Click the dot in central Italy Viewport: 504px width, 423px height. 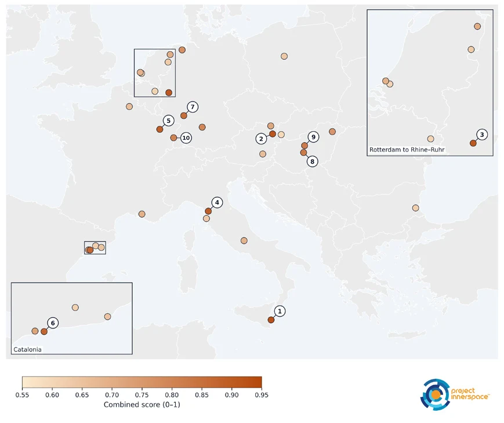(244, 241)
